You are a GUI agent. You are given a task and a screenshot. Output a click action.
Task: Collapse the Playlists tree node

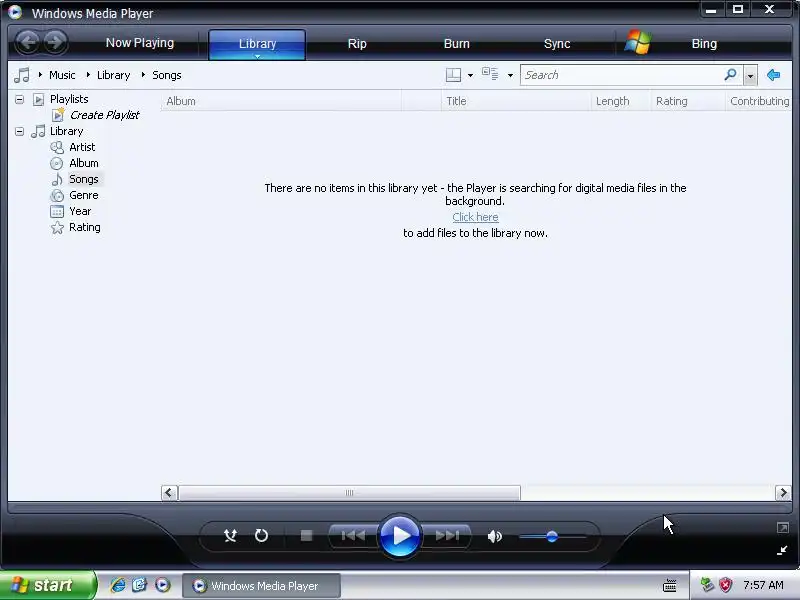pos(19,99)
